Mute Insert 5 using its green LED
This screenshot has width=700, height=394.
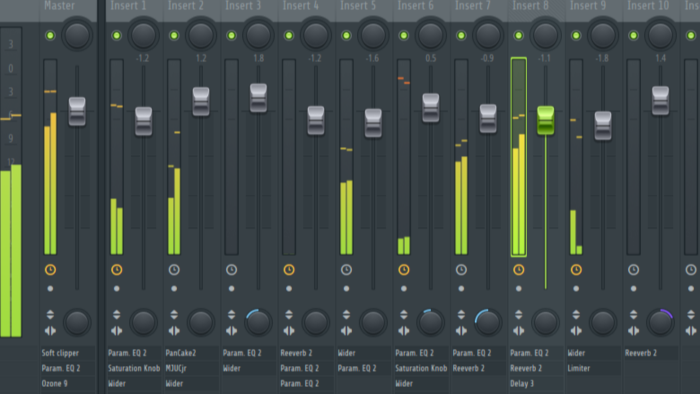[x=346, y=35]
